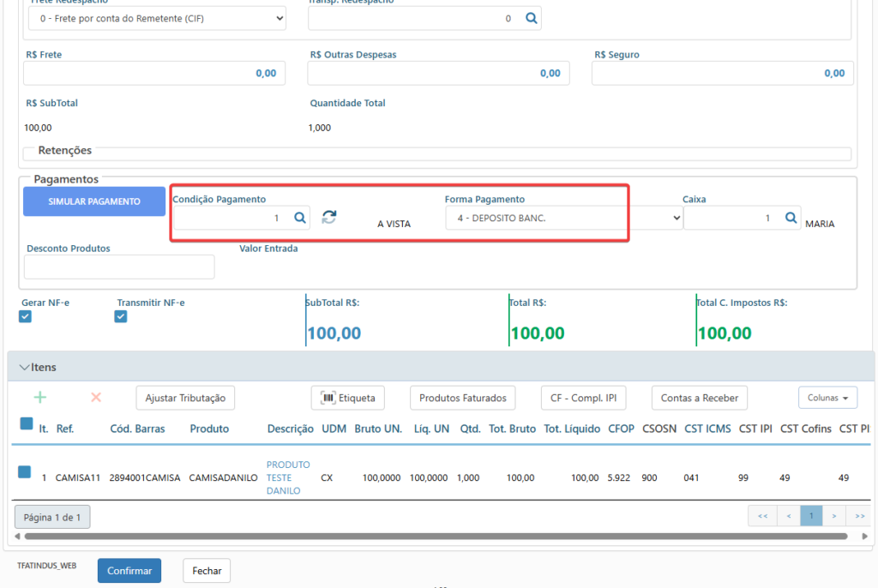Open Colunas dropdown menu
The image size is (878, 588).
[x=827, y=399]
